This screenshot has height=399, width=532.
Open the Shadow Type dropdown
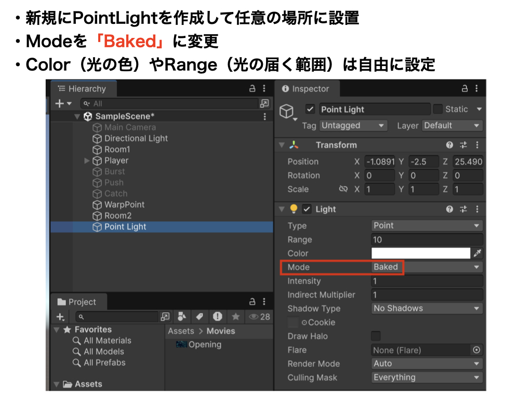427,308
